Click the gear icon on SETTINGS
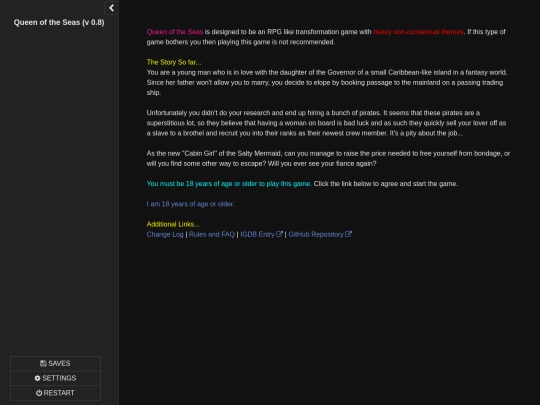 (x=37, y=378)
